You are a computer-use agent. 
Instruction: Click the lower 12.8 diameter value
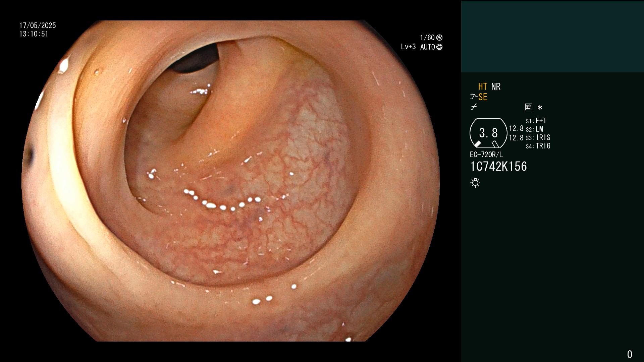click(x=516, y=138)
